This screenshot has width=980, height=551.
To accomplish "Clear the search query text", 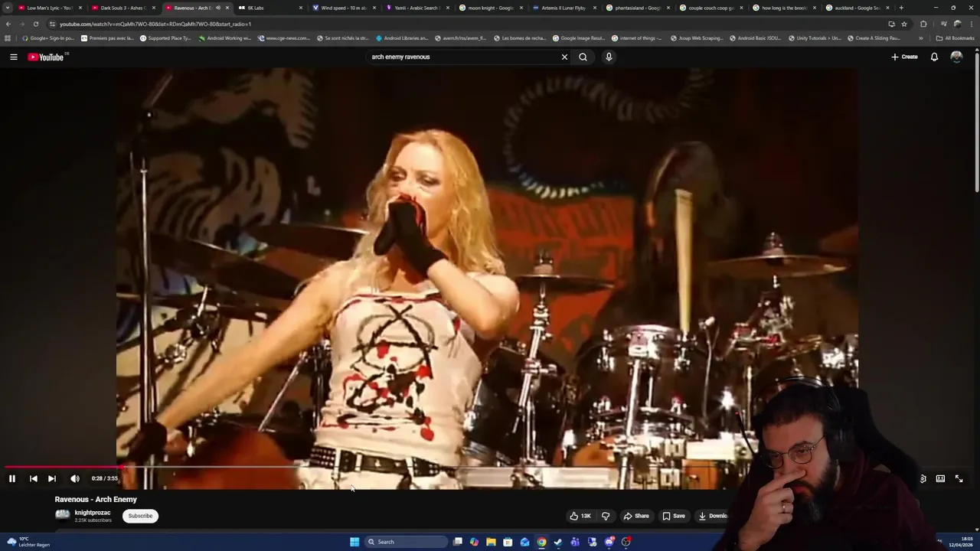I will (564, 57).
